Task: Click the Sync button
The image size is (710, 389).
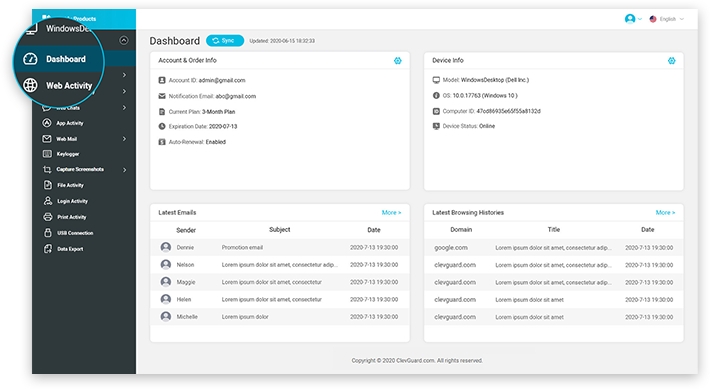Action: [225, 41]
